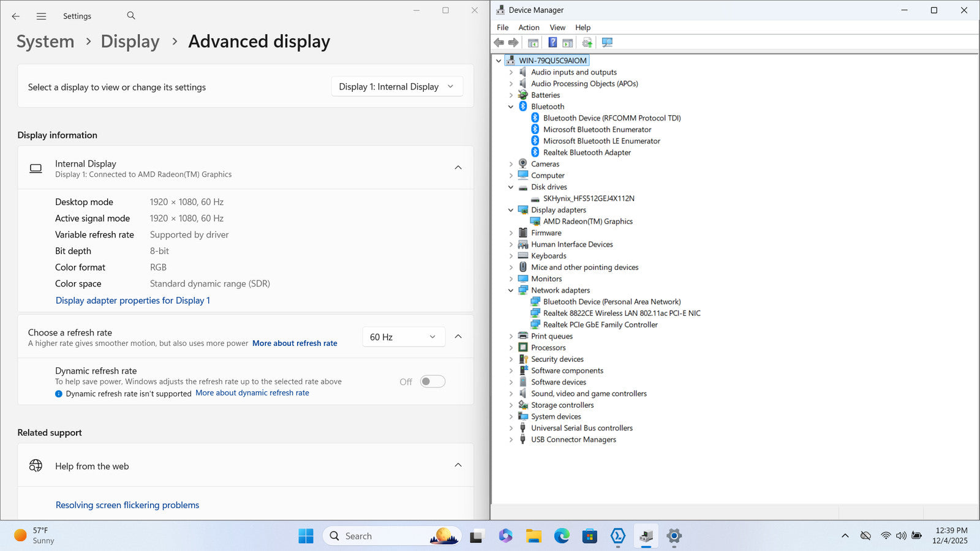Viewport: 980px width, 551px height.
Task: Open the Settings search magnifier icon
Action: coord(131,16)
